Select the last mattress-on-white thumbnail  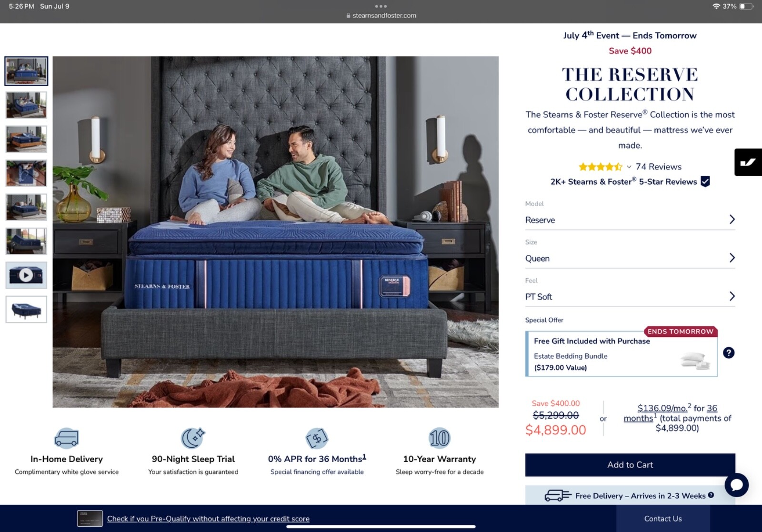[26, 310]
